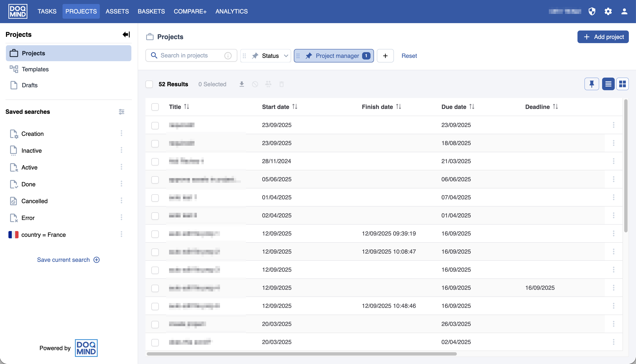Open options menu for Cancelled saved search
Screen dimensions: 636x364
pos(121,200)
